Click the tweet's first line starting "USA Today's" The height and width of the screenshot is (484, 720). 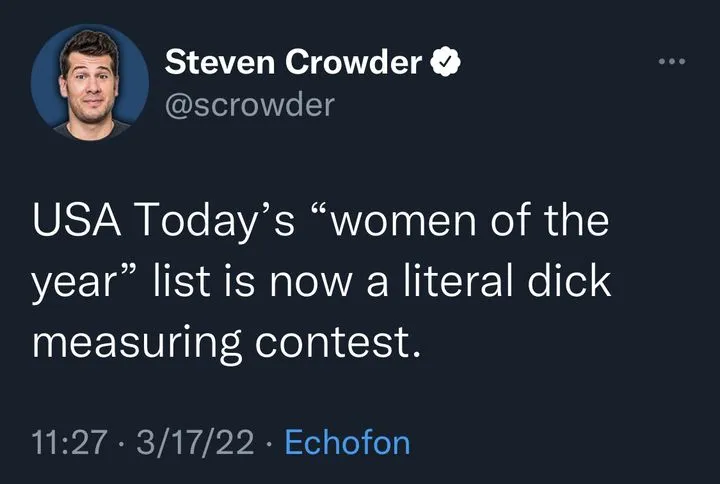(x=320, y=222)
